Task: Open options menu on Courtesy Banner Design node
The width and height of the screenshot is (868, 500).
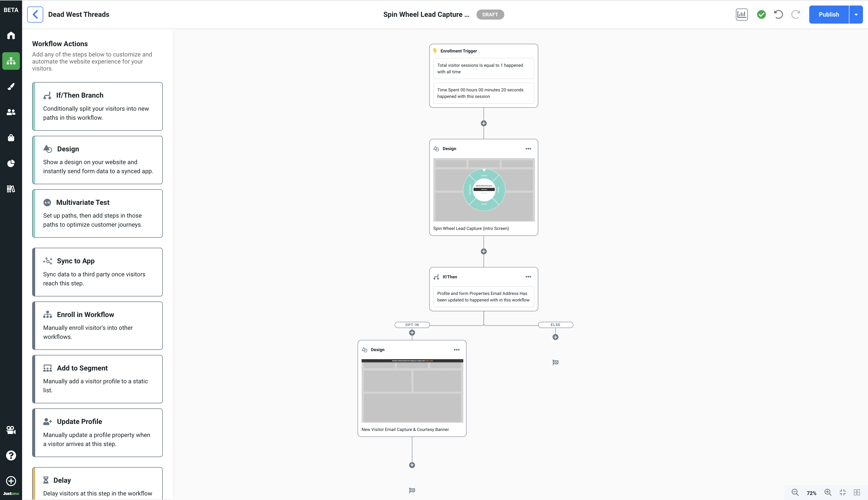Action: (x=456, y=350)
